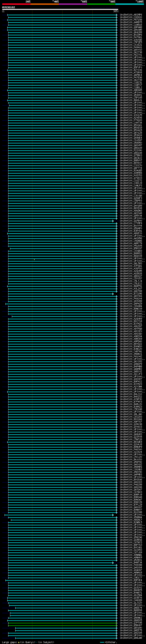Image resolution: width=146 pixels, height=644 pixels.
Task: Select the UniRef100_P51405 label
Action: (x=131, y=246)
